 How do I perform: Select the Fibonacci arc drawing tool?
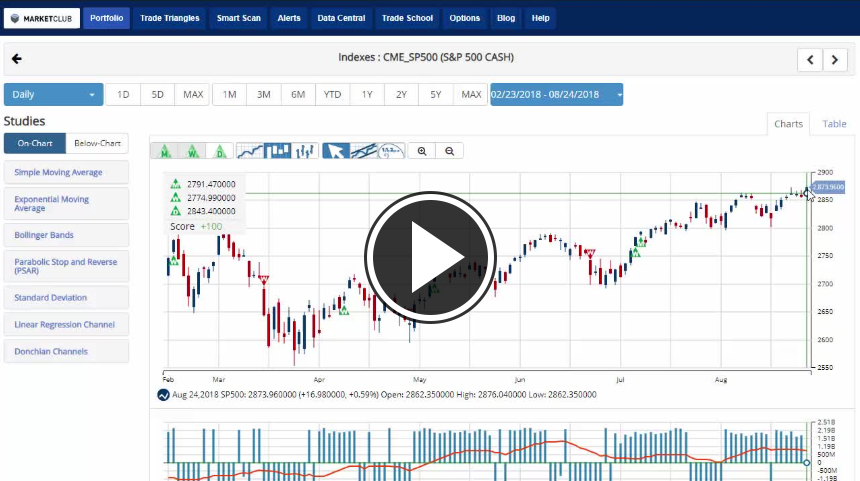tap(392, 151)
